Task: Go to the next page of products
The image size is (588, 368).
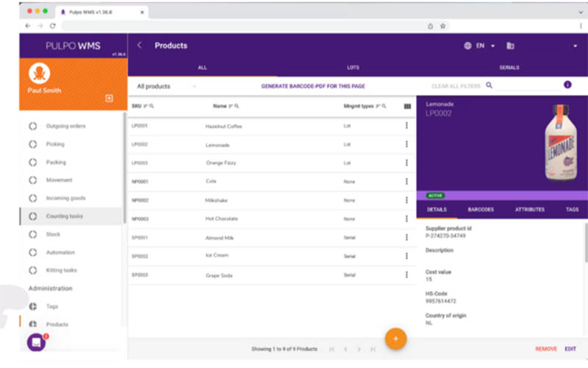Action: coord(359,349)
